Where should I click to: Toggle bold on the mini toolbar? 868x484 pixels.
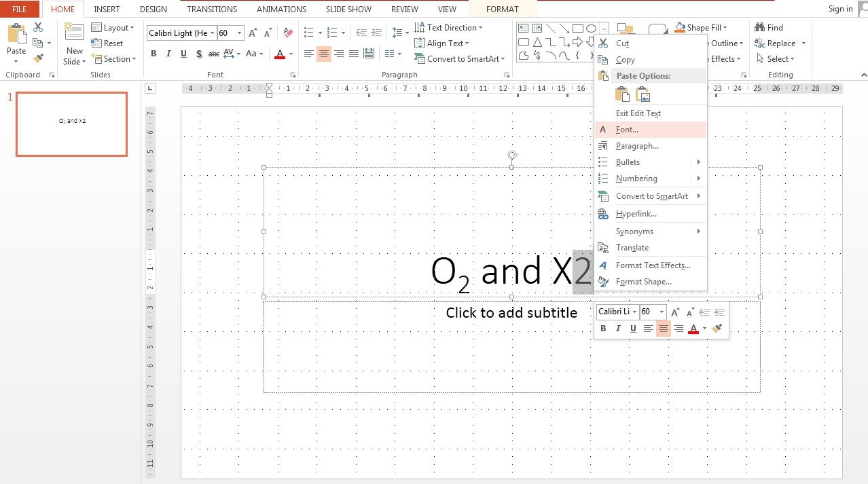pyautogui.click(x=603, y=328)
